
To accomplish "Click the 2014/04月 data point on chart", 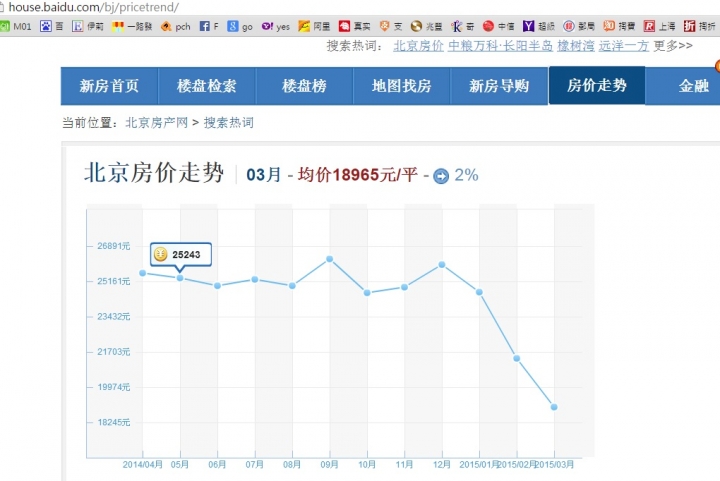I will tap(142, 273).
